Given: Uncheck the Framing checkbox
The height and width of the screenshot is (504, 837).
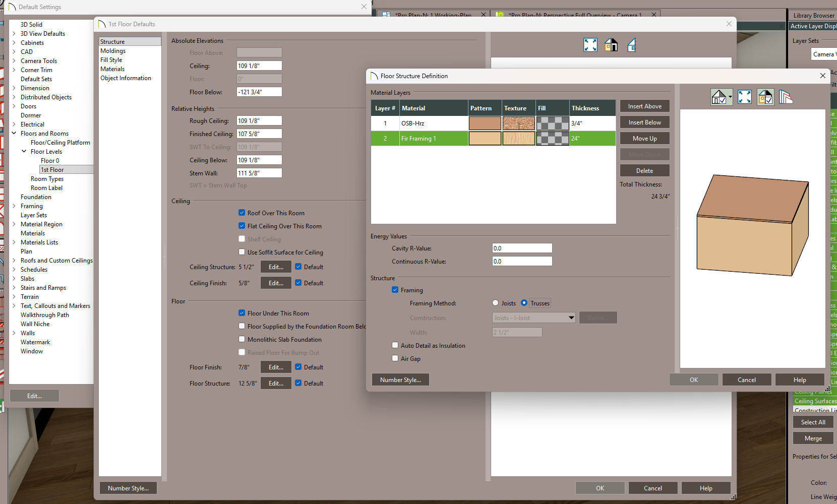Looking at the screenshot, I should pyautogui.click(x=395, y=290).
